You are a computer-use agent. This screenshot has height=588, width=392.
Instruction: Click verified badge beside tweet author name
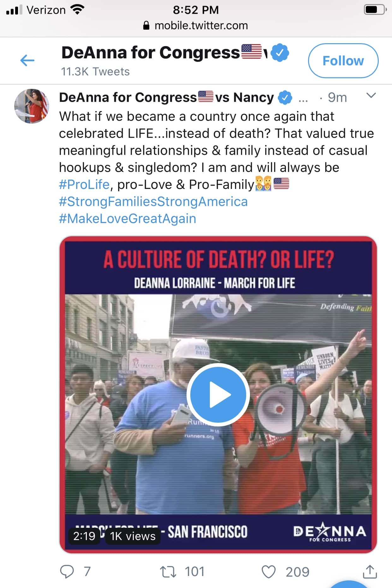pos(285,97)
